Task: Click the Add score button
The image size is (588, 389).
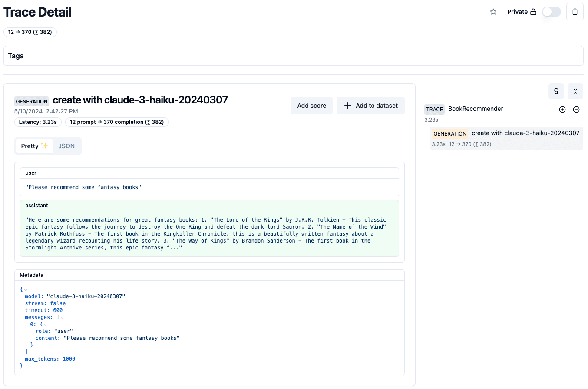Action: [311, 106]
